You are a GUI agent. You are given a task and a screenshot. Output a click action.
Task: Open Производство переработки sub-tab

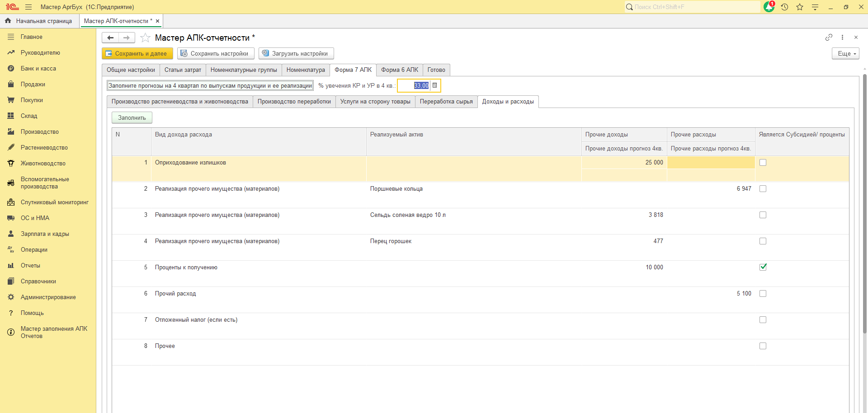(294, 101)
